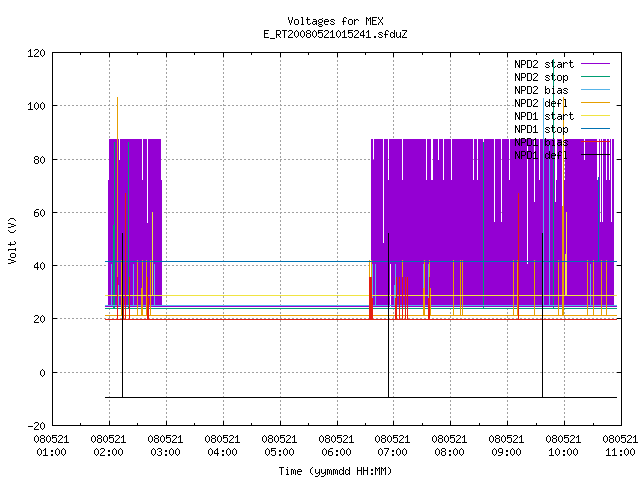Click the x-axis tick label '080521 05:00'
The width and height of the screenshot is (640, 480).
click(x=280, y=446)
